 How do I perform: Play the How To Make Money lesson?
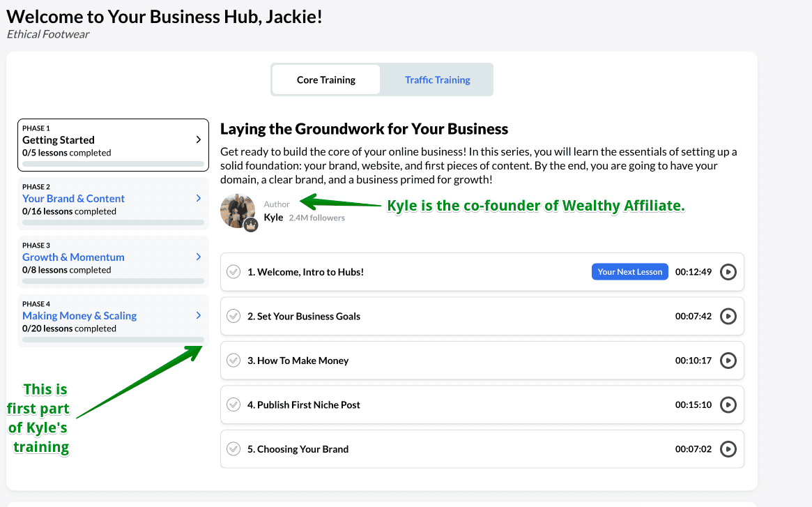728,361
